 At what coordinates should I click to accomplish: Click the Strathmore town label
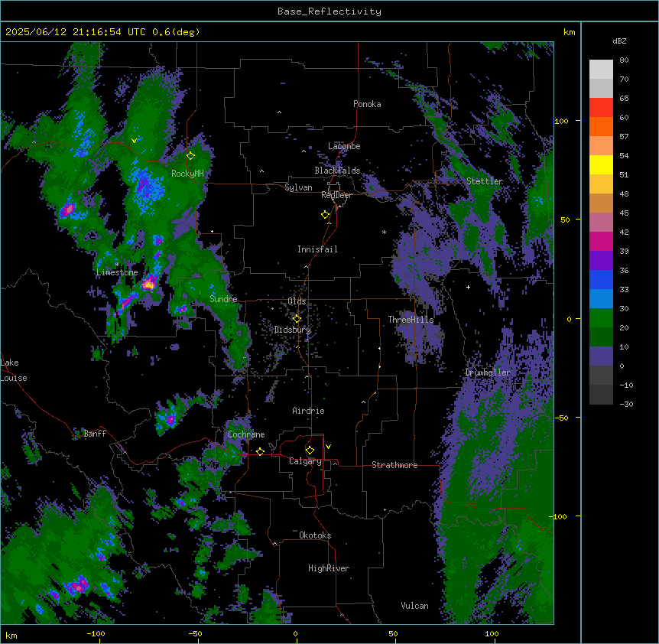[394, 465]
